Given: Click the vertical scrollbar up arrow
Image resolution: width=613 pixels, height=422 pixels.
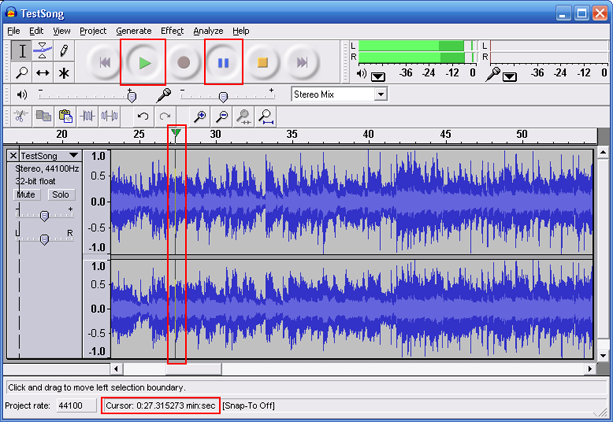Looking at the screenshot, I should [x=603, y=152].
